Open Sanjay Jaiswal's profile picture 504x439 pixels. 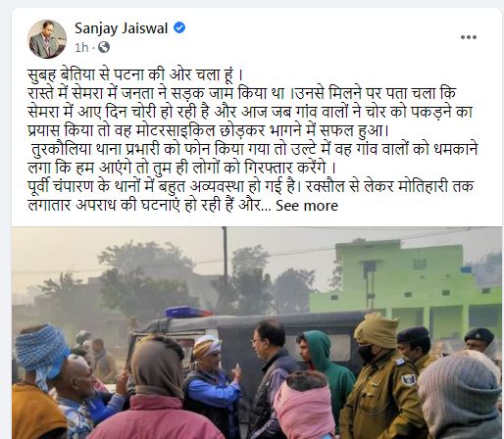[x=47, y=39]
